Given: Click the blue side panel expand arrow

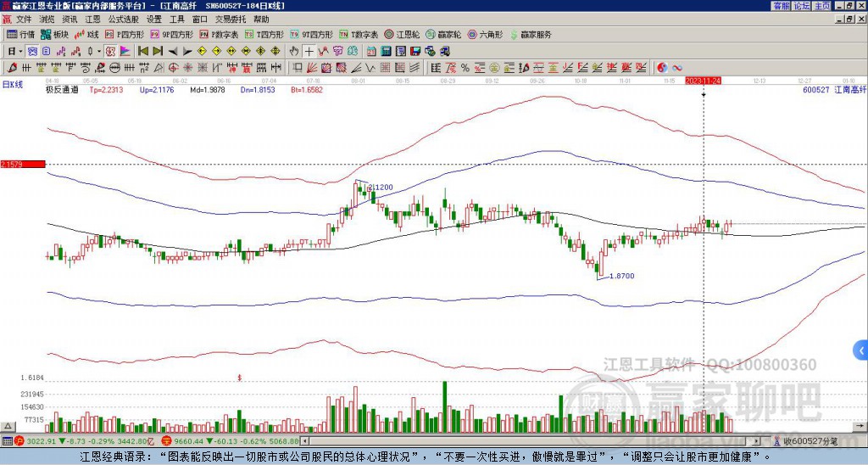Looking at the screenshot, I should tap(861, 350).
